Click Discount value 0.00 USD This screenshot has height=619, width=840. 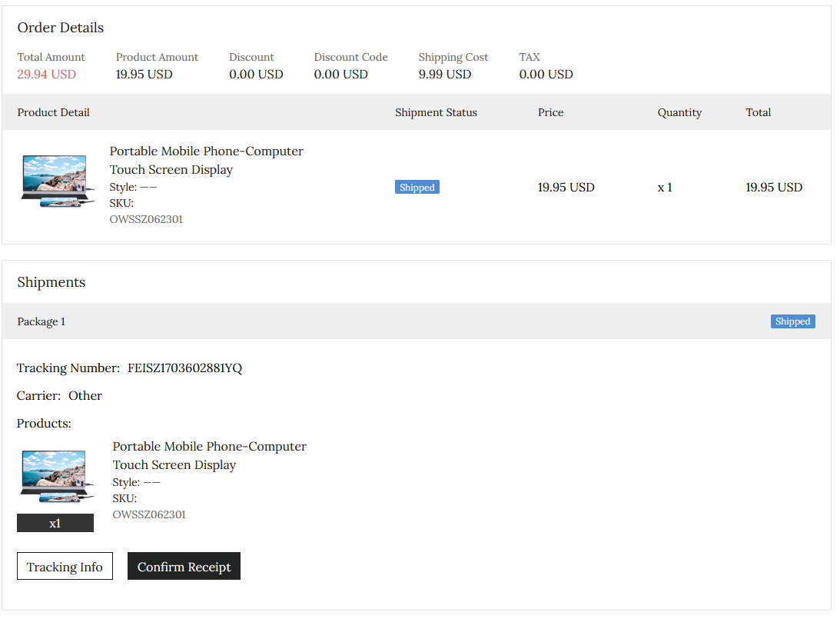[x=256, y=75]
